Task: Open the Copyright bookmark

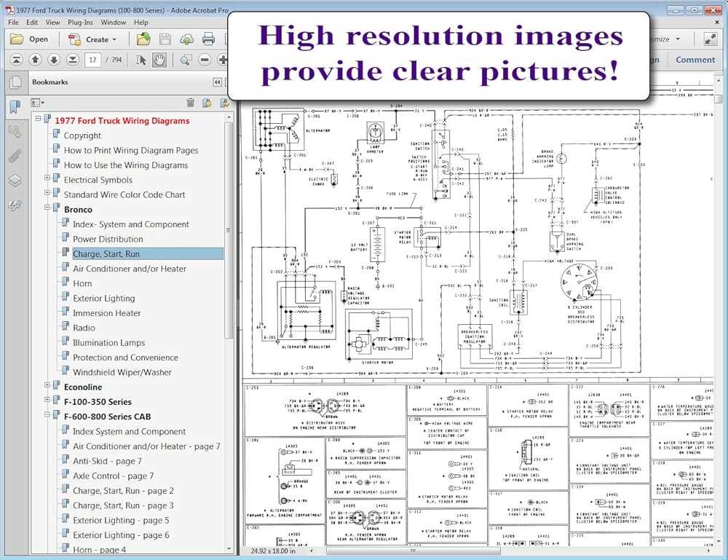Action: (x=82, y=135)
